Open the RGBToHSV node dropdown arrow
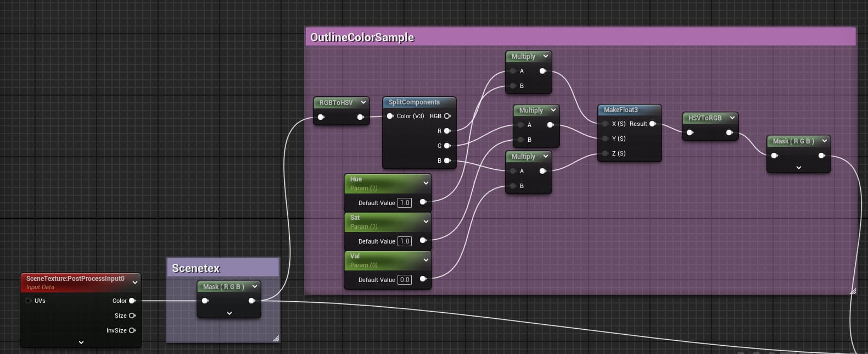The image size is (868, 354). [x=363, y=102]
